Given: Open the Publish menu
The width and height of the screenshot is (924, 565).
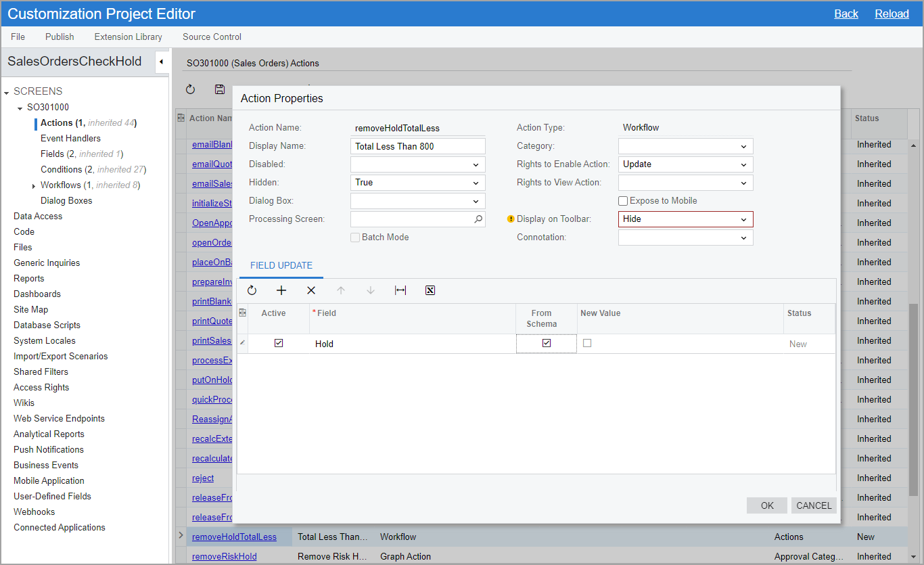Looking at the screenshot, I should point(60,37).
